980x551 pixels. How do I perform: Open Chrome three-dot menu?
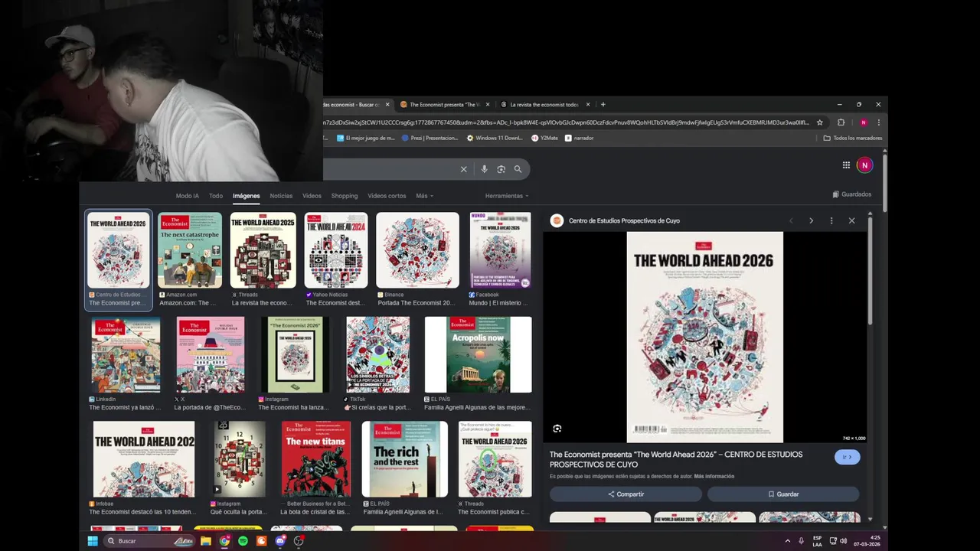(x=878, y=122)
